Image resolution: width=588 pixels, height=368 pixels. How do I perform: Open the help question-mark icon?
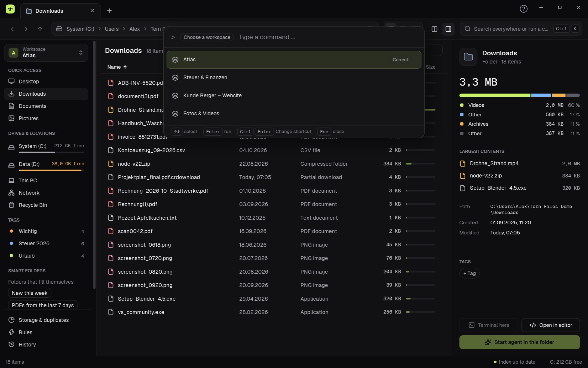523,9
